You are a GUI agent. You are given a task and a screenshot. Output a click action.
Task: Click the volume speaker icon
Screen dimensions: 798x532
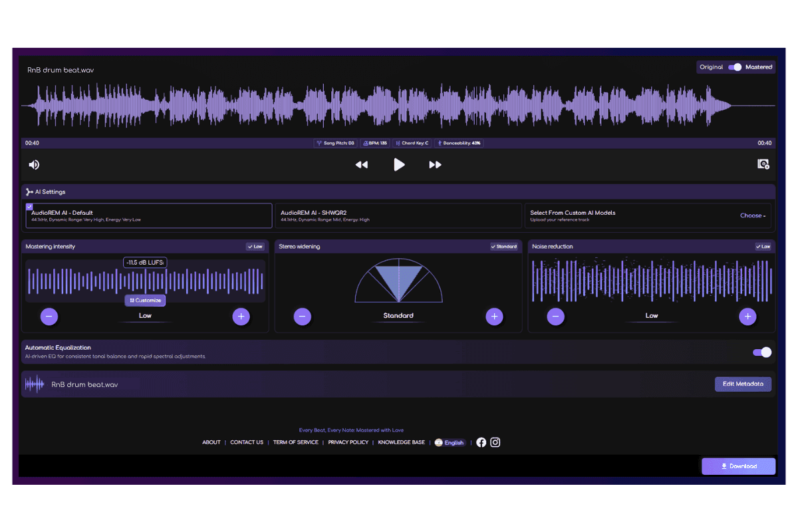[34, 165]
